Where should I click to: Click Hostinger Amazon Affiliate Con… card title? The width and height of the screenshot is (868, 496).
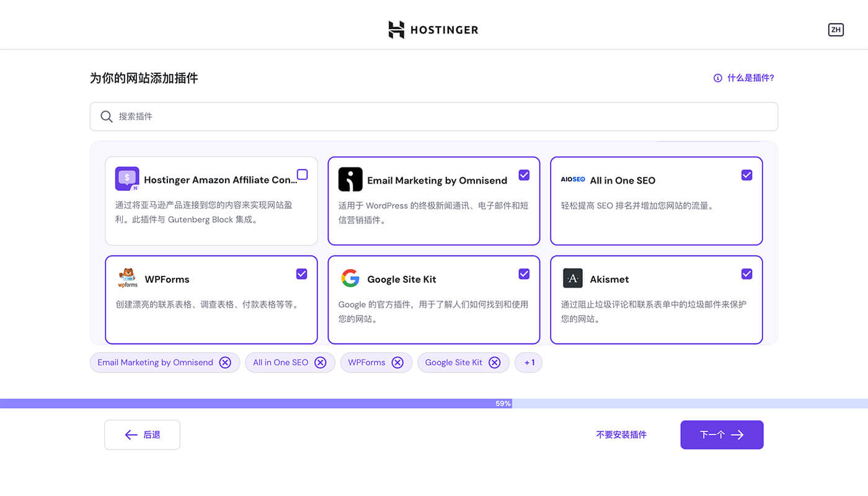(221, 180)
